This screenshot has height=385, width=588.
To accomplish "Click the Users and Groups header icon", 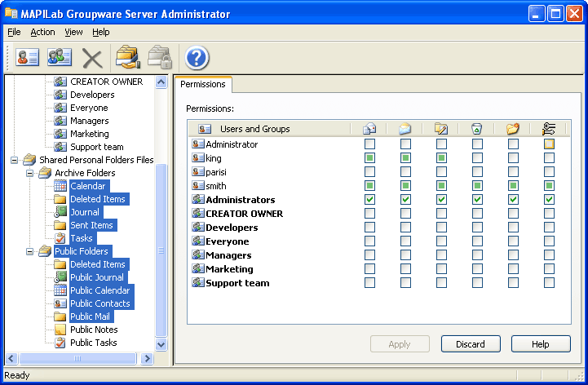I will point(205,129).
